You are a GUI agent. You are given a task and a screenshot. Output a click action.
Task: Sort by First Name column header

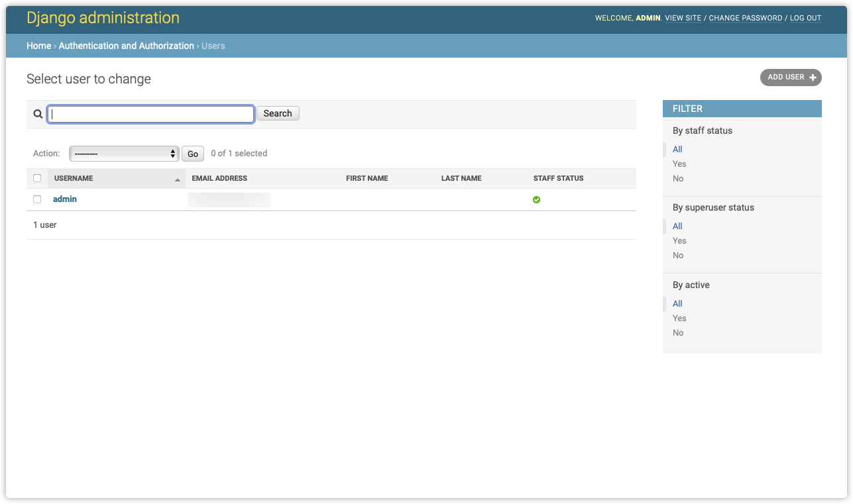(x=367, y=179)
